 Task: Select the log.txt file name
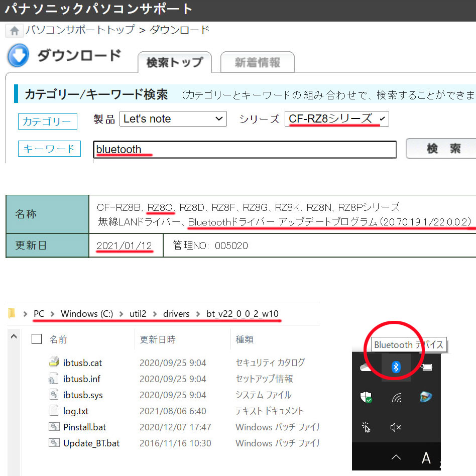[76, 411]
